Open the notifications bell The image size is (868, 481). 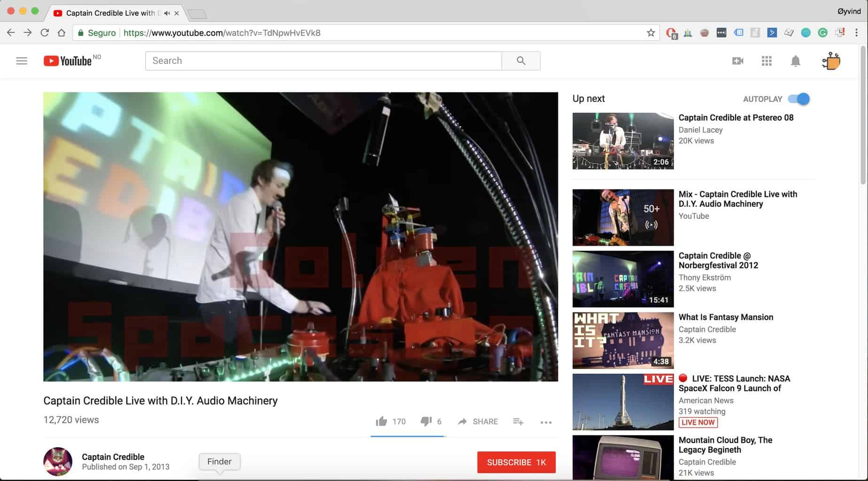point(796,61)
